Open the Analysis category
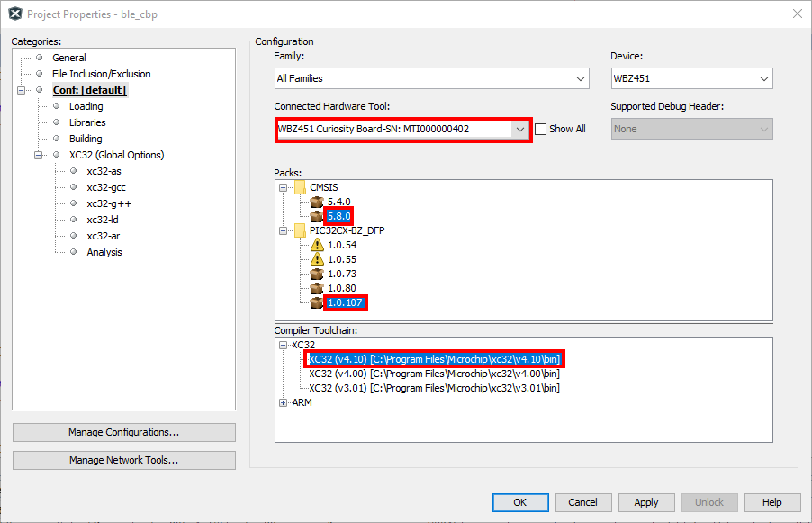The width and height of the screenshot is (812, 523). coord(104,252)
